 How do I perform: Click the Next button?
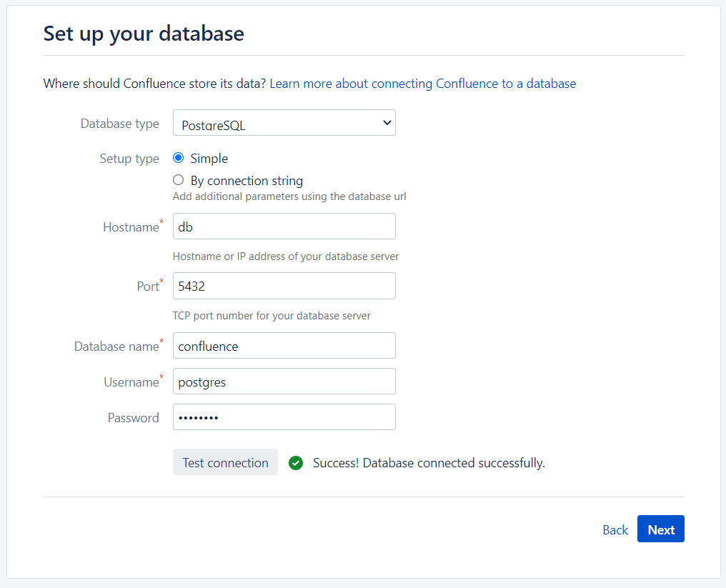pyautogui.click(x=661, y=529)
